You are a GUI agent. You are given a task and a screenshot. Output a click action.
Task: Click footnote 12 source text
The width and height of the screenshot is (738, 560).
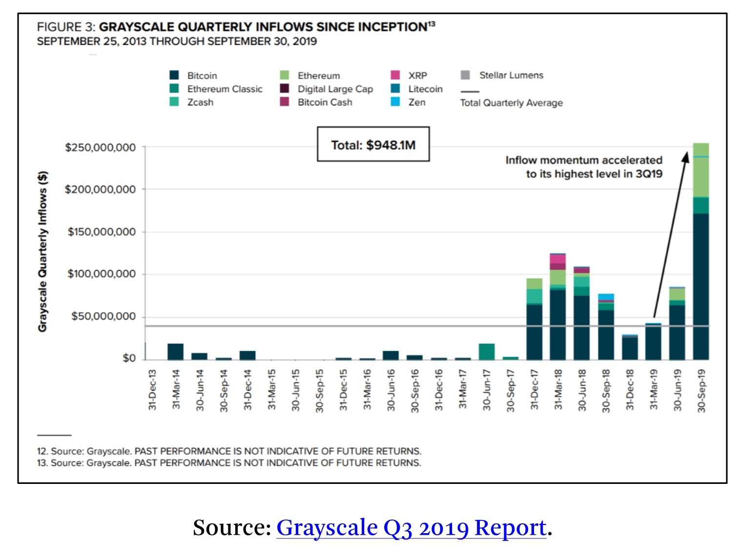tap(229, 451)
